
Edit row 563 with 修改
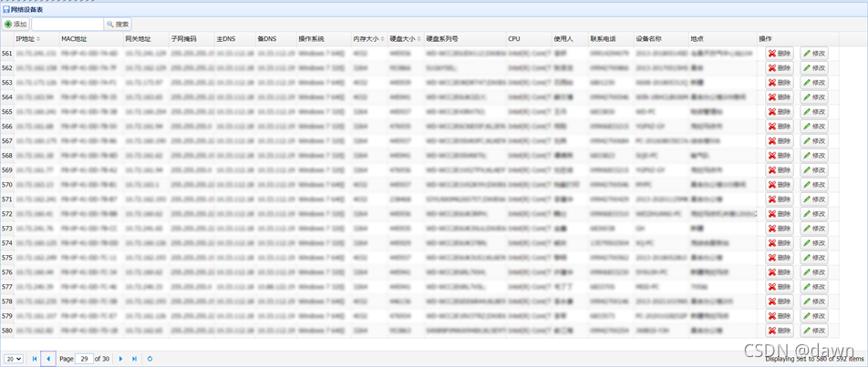click(x=814, y=82)
